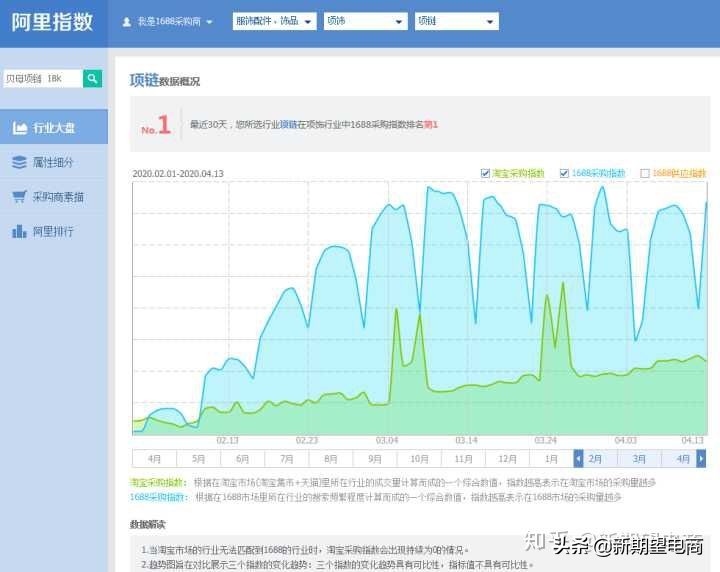
Task: Click the red 第1 ranking text
Action: (430, 124)
